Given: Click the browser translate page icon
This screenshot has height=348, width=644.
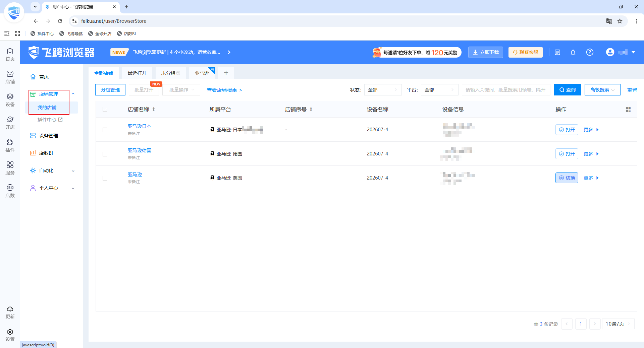Looking at the screenshot, I should click(x=609, y=21).
